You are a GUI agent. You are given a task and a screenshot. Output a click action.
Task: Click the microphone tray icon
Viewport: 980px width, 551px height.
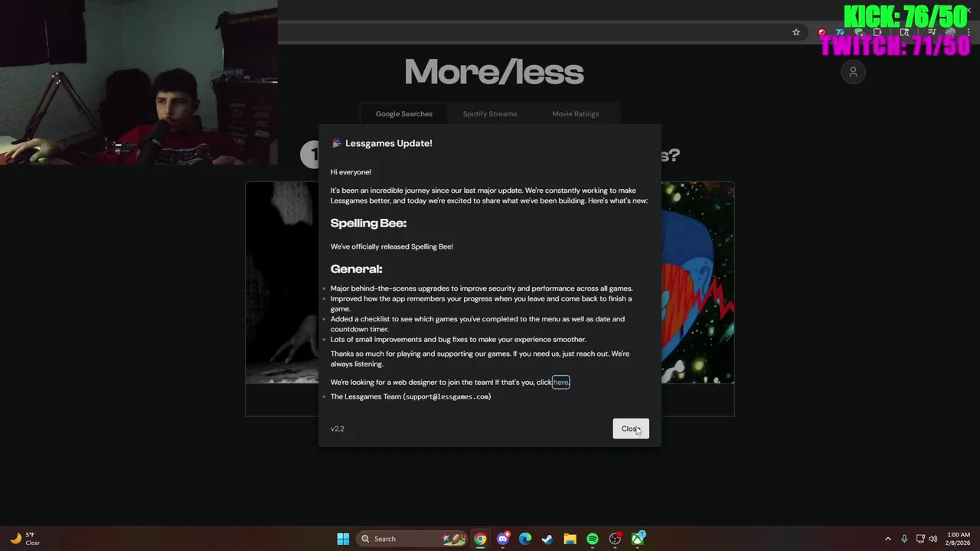(904, 539)
